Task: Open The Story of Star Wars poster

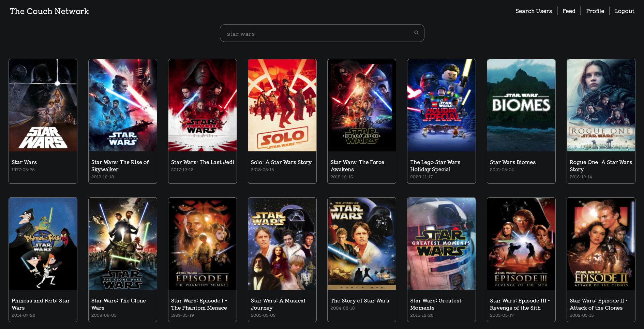Action: coord(362,244)
